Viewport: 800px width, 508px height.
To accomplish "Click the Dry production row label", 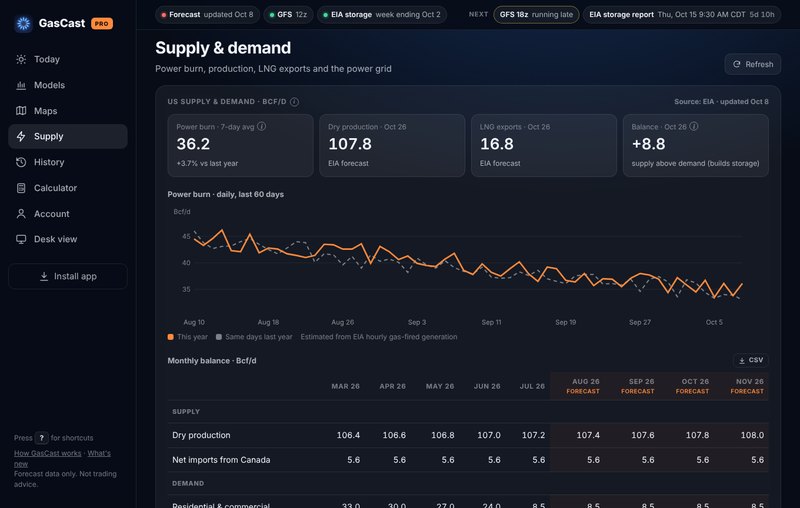I will click(201, 435).
